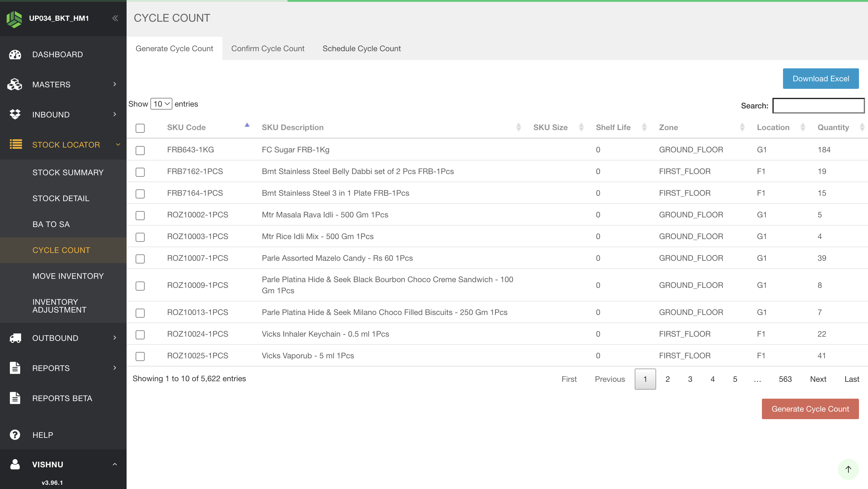Open BA to SA submenu item
The height and width of the screenshot is (489, 868).
click(63, 224)
